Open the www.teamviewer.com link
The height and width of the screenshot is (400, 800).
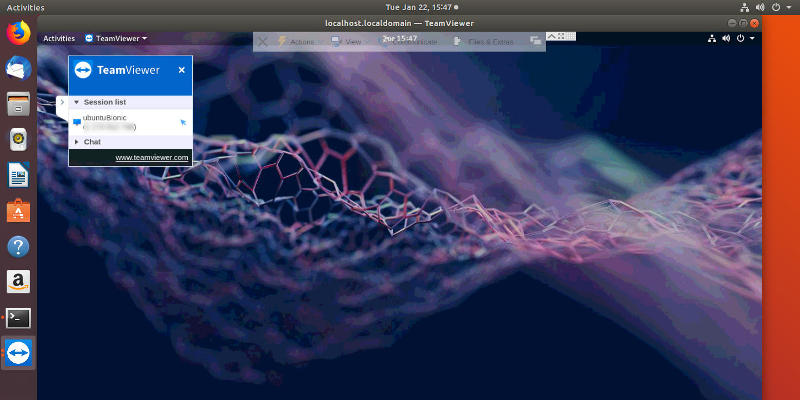(x=152, y=158)
